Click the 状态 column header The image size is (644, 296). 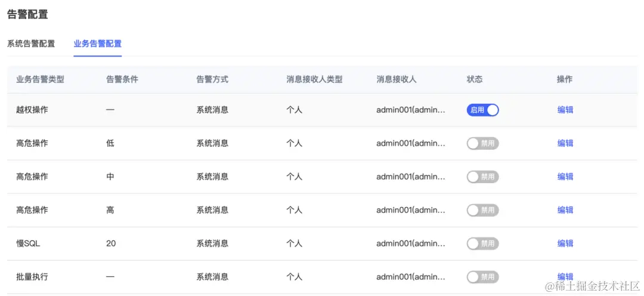tap(475, 80)
